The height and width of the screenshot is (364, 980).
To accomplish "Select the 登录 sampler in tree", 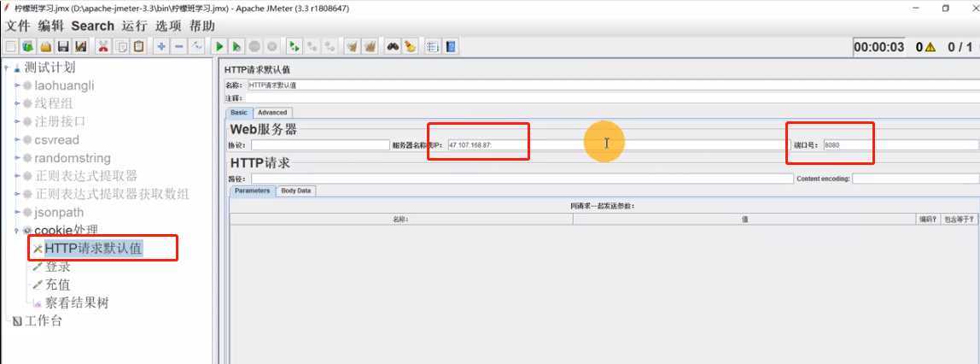I will coord(57,267).
